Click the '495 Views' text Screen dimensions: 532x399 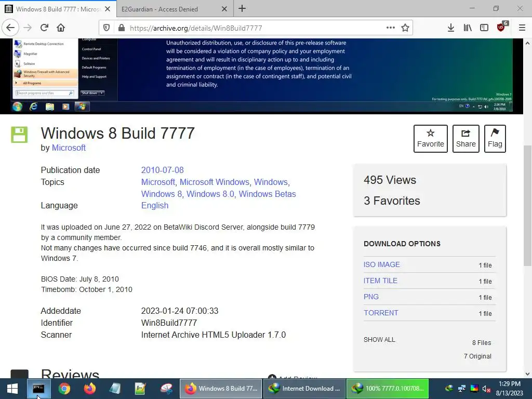[390, 180]
